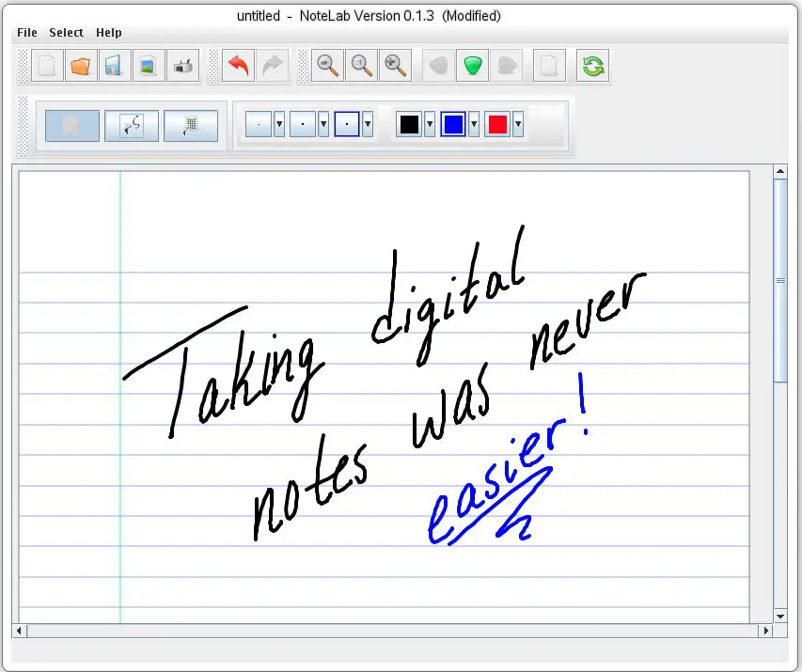Zoom out with the minus magnifier
This screenshot has width=802, height=672.
pyautogui.click(x=327, y=66)
